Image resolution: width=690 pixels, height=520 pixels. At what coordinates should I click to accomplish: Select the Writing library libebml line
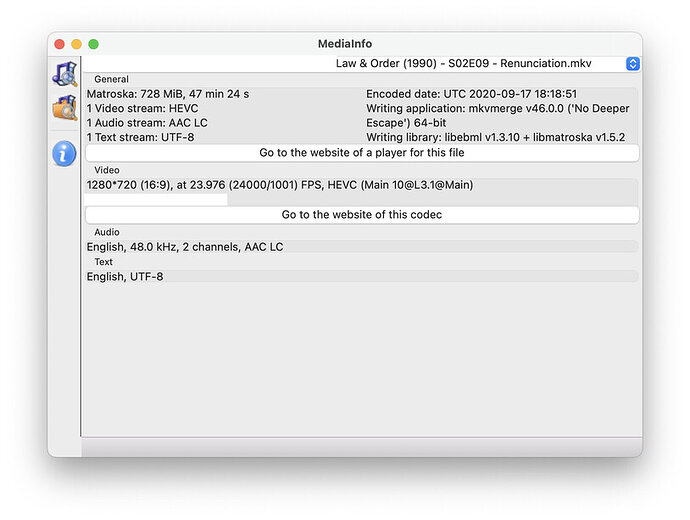tap(495, 138)
